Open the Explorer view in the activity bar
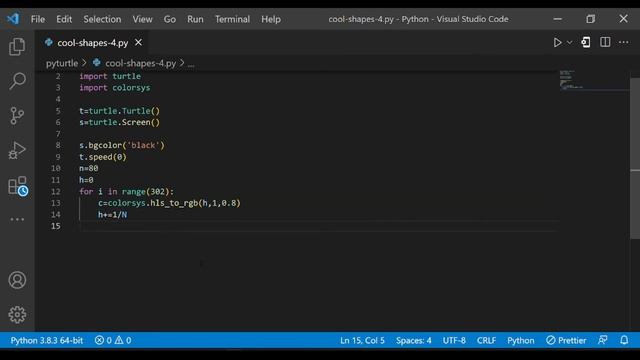This screenshot has height=360, width=640. pos(17,46)
